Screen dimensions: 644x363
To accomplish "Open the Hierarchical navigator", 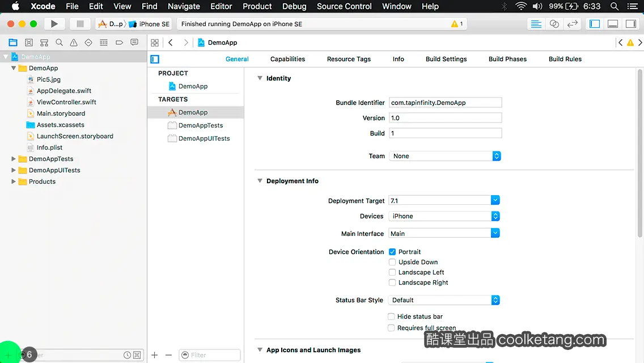I will (x=44, y=43).
